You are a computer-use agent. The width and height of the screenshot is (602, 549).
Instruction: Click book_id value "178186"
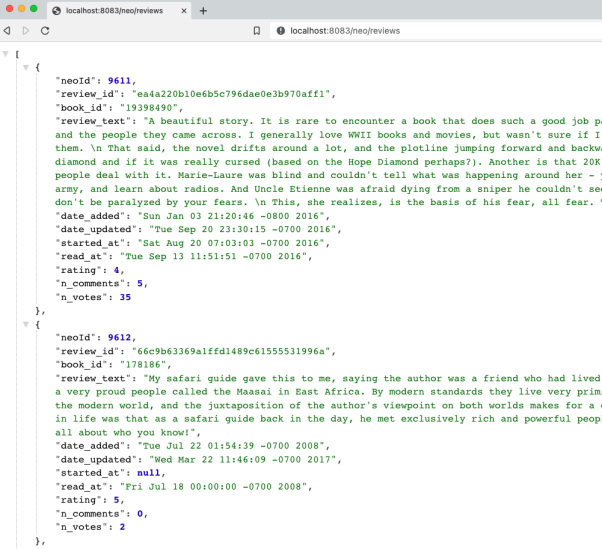tap(143, 364)
